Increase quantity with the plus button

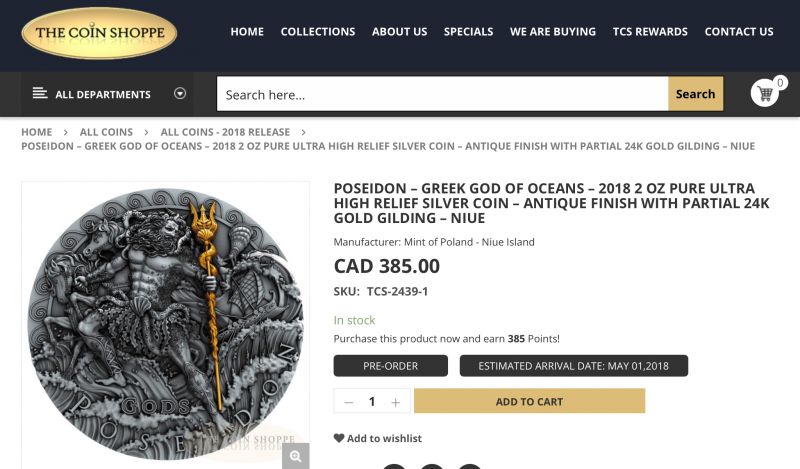pyautogui.click(x=396, y=402)
